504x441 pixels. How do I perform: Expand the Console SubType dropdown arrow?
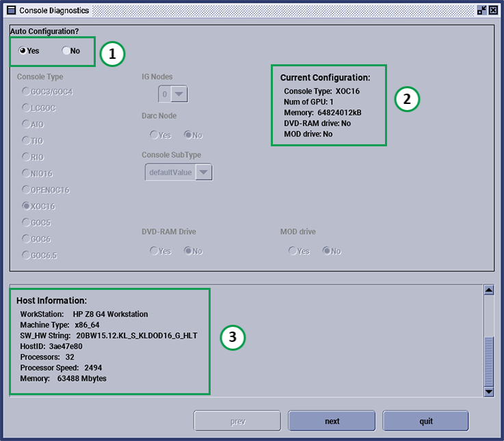(204, 173)
